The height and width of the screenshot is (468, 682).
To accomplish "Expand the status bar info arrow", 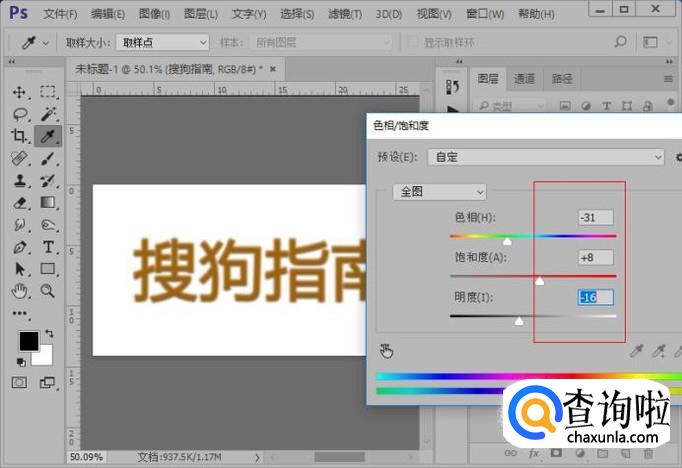I will [x=257, y=457].
